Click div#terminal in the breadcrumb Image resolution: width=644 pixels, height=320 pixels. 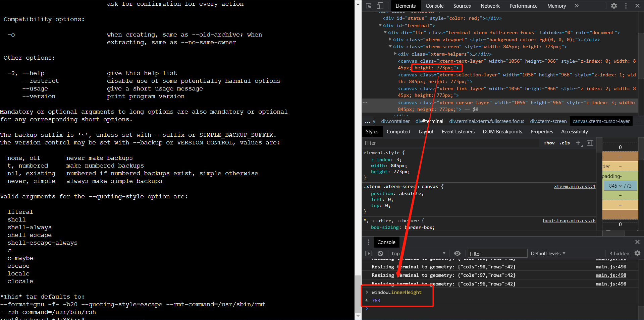coord(429,121)
